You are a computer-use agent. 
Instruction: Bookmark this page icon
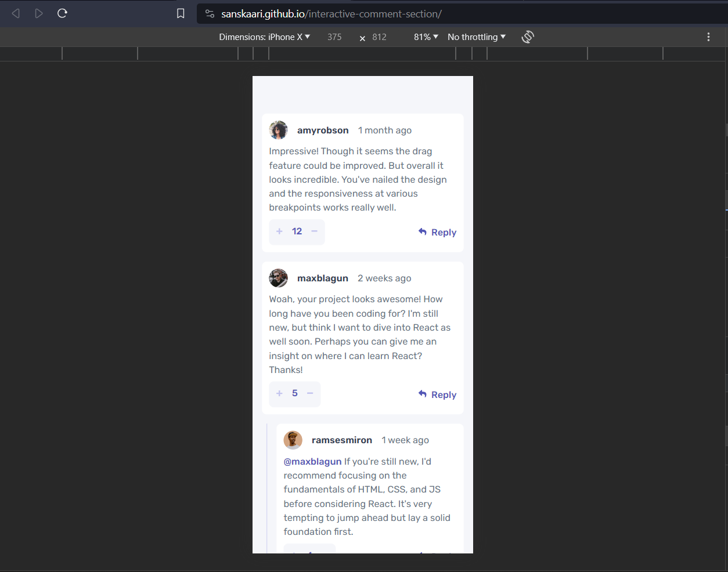181,13
